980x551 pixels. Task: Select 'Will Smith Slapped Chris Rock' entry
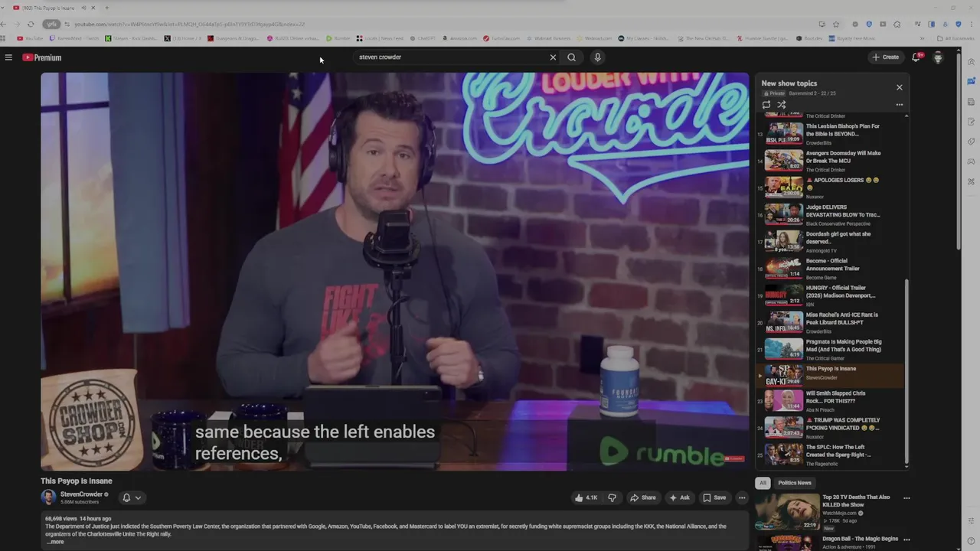831,401
